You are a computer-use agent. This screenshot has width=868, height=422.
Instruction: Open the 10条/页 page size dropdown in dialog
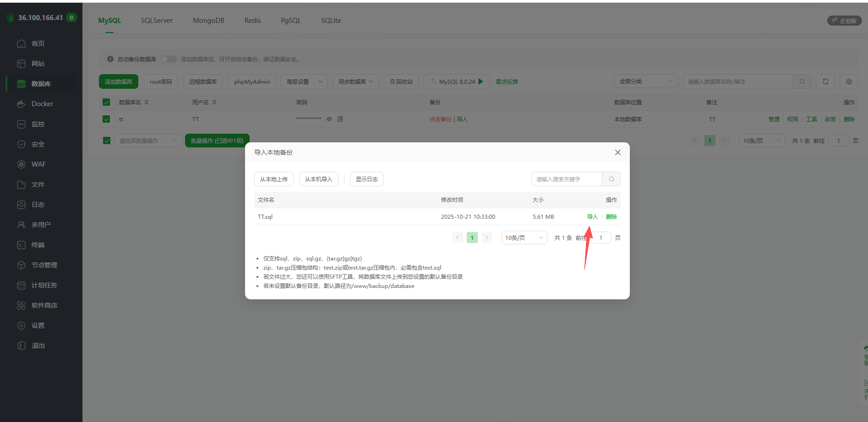point(524,238)
